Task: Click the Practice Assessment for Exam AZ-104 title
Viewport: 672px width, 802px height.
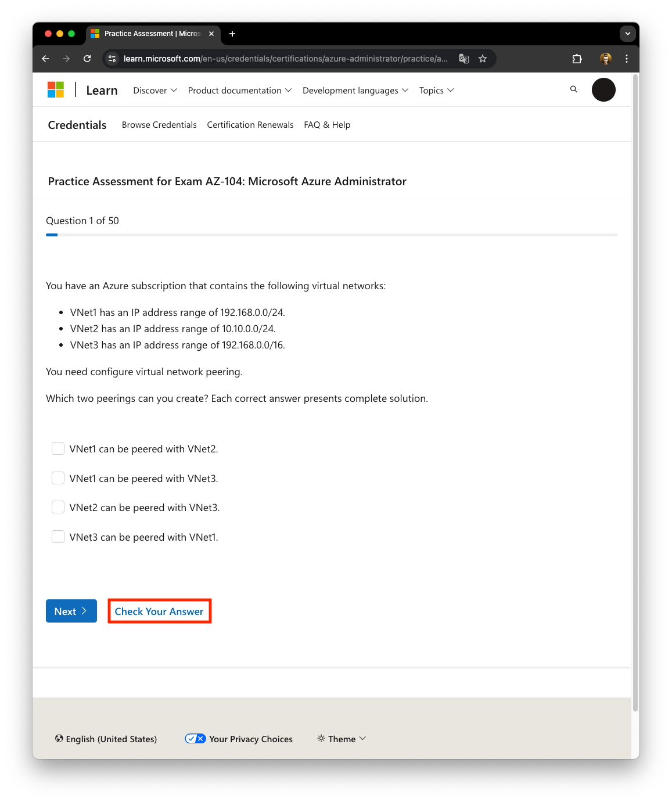Action: 227,181
